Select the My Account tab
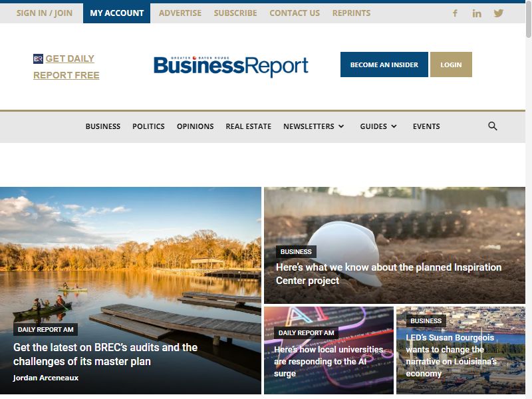Viewport: 532px width, 399px height. pos(117,13)
